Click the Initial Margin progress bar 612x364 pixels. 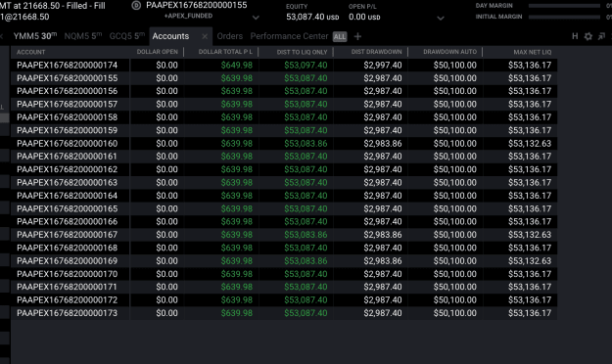point(564,17)
